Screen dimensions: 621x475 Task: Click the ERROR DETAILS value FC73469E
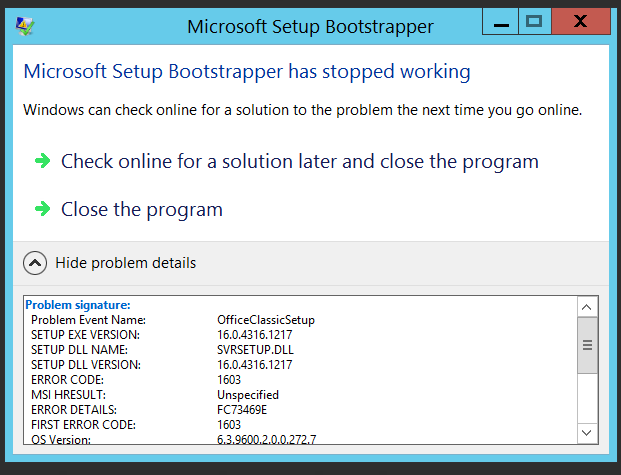point(242,410)
